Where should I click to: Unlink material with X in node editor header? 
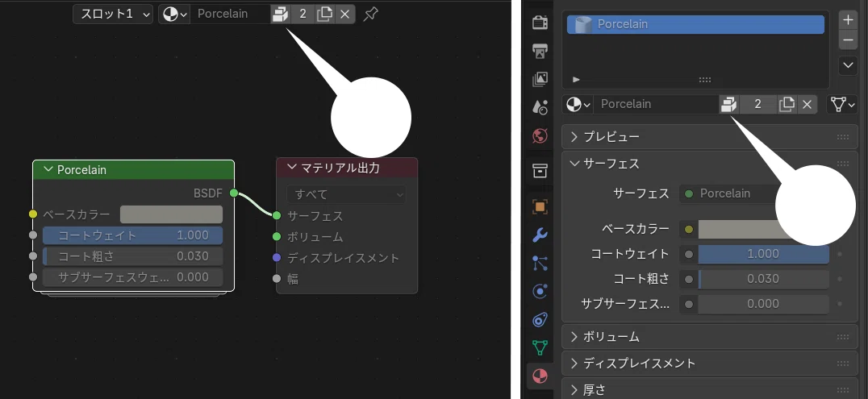[344, 14]
